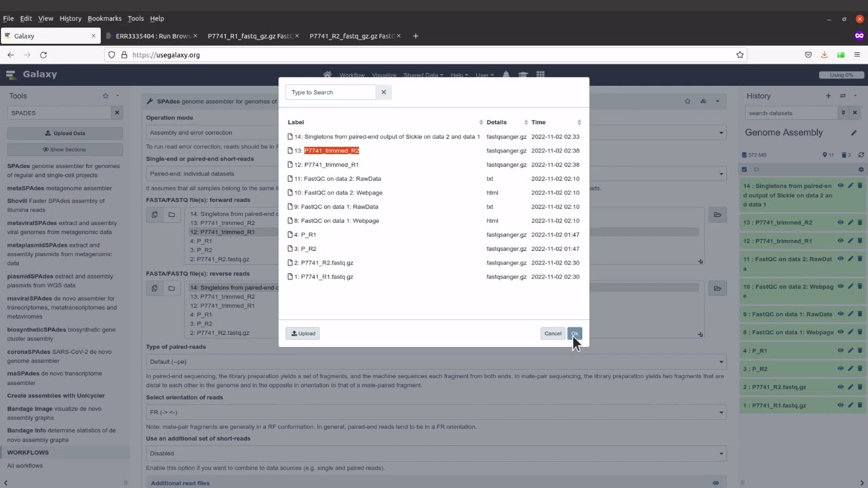Open Single-end or paired-end short-reads dropdown
Viewport: 868px width, 488px height.
tap(435, 174)
